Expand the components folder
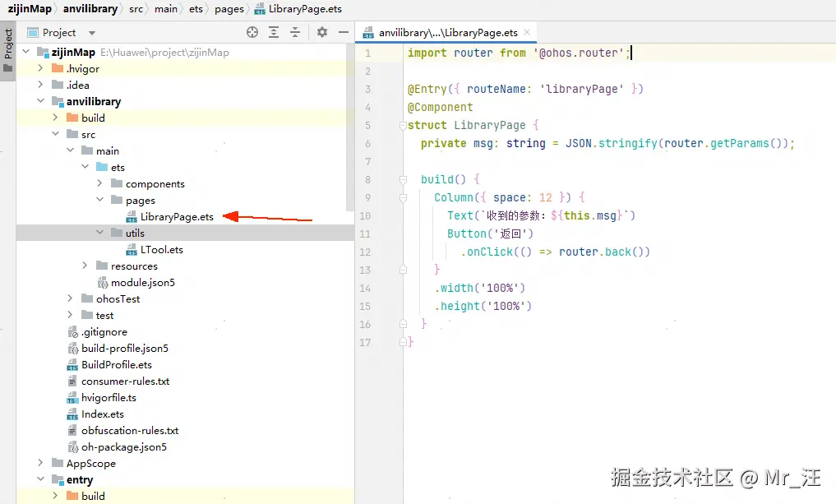Screen dimensions: 836x504 [100, 183]
